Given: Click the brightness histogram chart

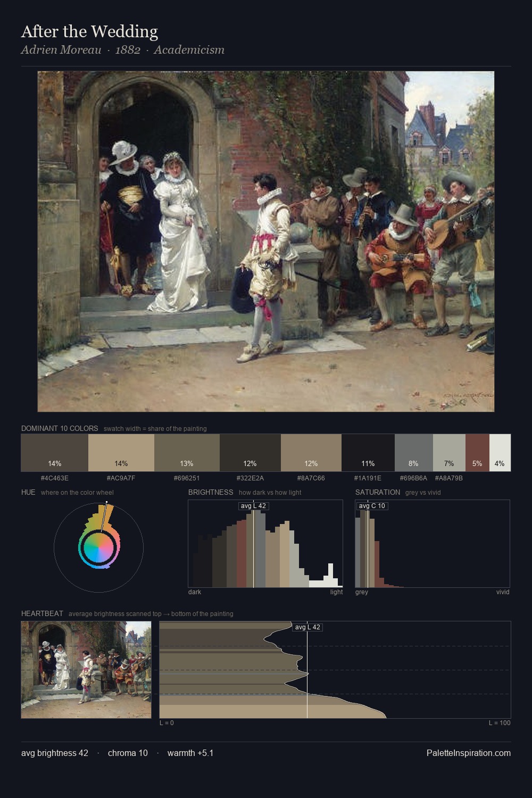Looking at the screenshot, I should pos(265,544).
